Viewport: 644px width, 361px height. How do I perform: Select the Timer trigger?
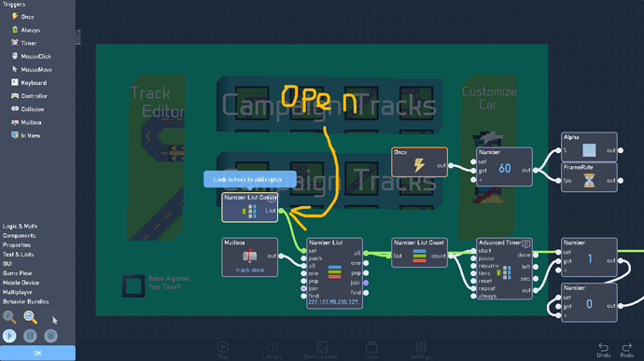coord(24,43)
